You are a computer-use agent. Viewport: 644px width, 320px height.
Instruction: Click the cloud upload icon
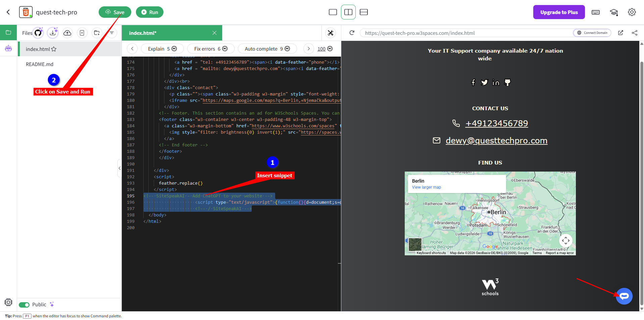click(x=67, y=33)
